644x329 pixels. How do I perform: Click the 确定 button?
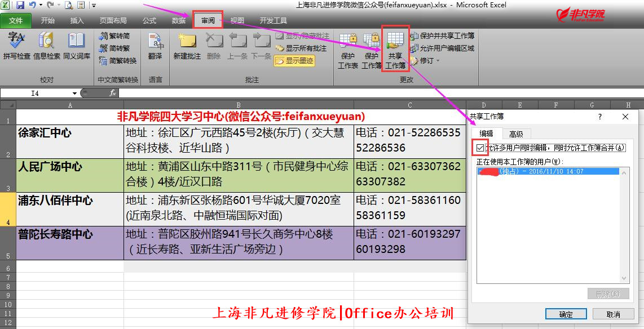[566, 314]
